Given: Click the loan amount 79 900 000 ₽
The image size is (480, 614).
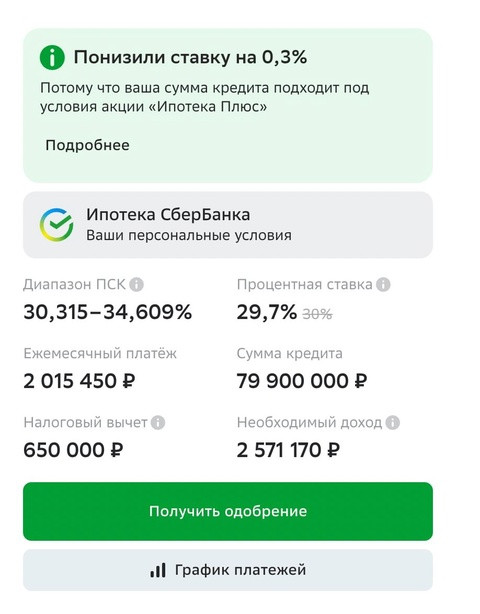Looking at the screenshot, I should 302,381.
